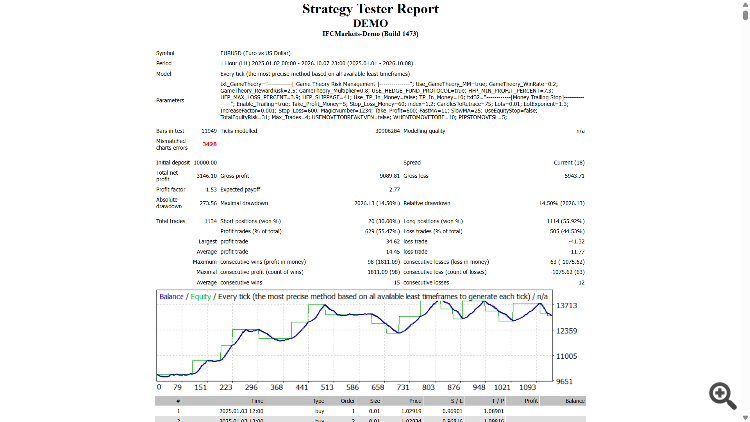Image resolution: width=750 pixels, height=422 pixels.
Task: Click the "Gross loss" label
Action: (416, 176)
